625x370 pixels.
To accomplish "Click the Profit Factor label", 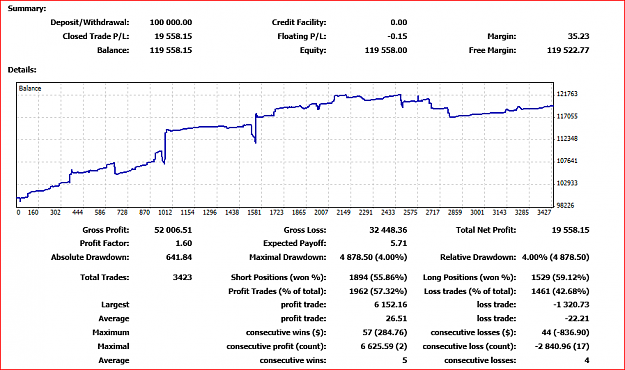I will click(x=104, y=243).
